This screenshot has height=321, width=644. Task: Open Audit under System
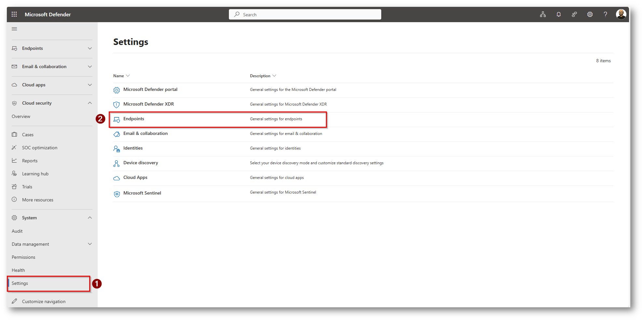(x=17, y=231)
